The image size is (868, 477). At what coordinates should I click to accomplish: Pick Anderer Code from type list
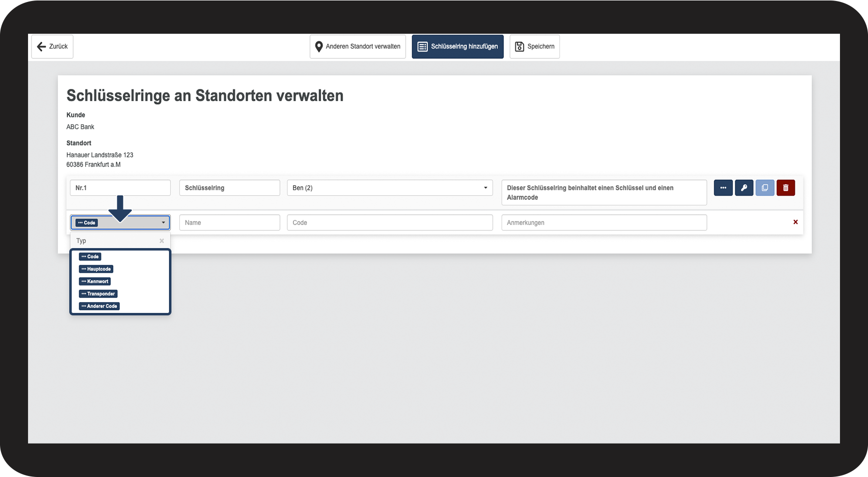tap(99, 306)
